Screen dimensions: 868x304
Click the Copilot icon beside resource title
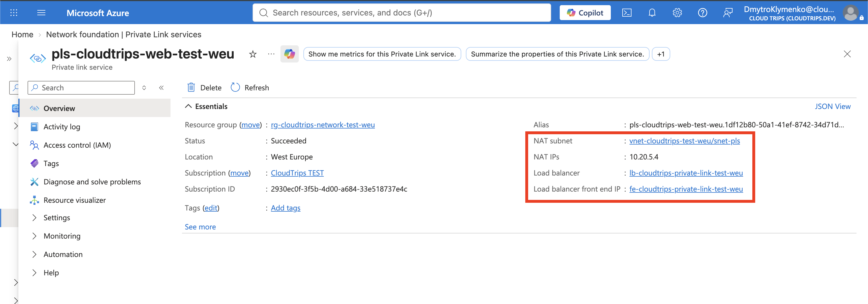tap(289, 54)
